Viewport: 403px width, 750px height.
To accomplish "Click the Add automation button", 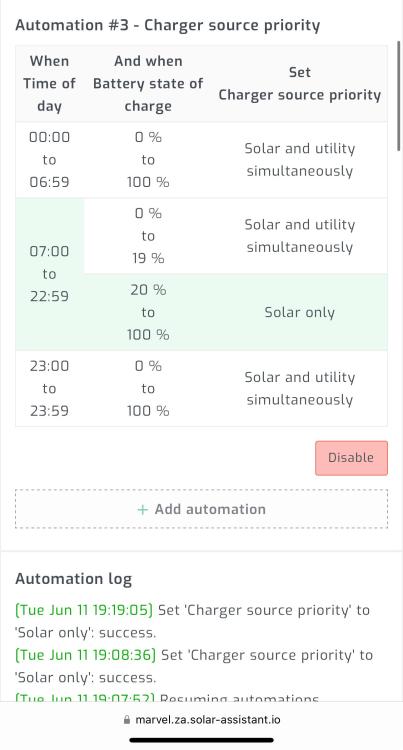I will tap(201, 509).
